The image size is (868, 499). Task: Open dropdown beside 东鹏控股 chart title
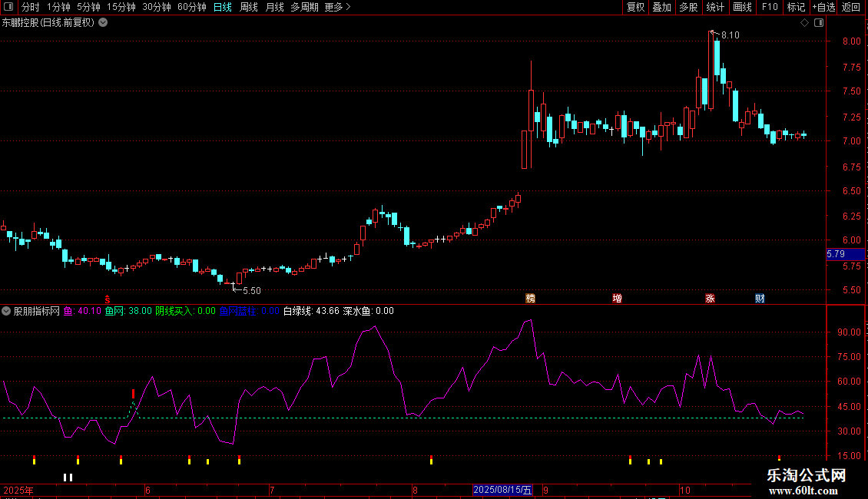pyautogui.click(x=103, y=23)
